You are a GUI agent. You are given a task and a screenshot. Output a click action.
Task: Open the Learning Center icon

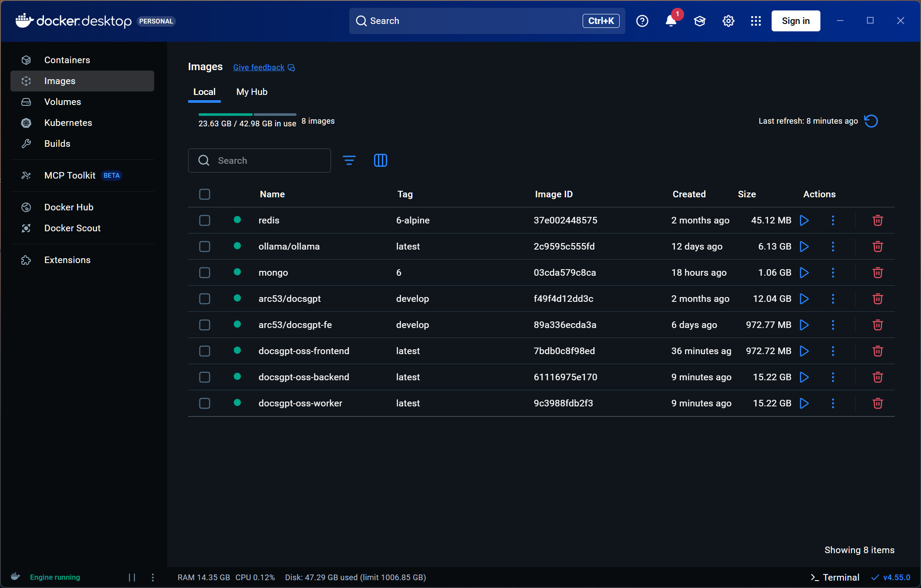[x=699, y=21]
